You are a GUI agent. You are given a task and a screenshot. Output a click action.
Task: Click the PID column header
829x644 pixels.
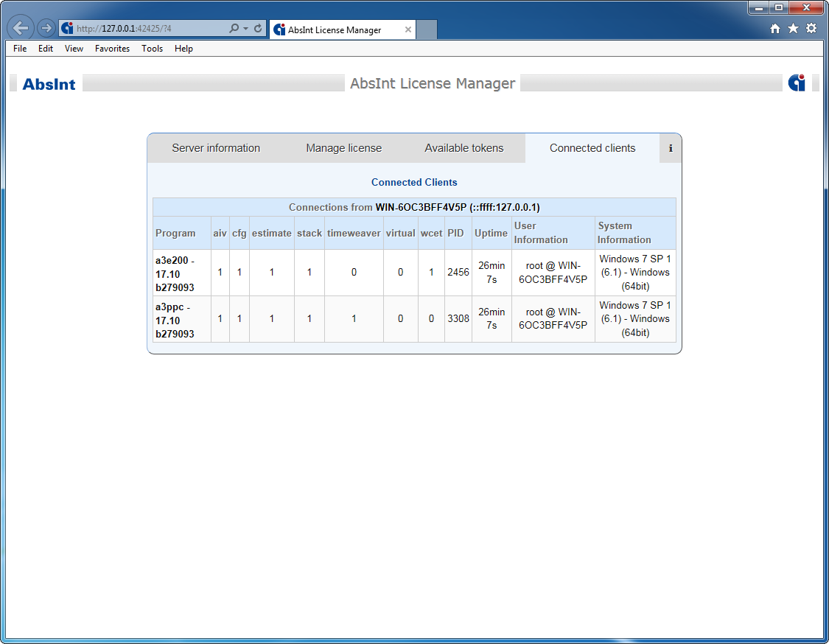[458, 233]
